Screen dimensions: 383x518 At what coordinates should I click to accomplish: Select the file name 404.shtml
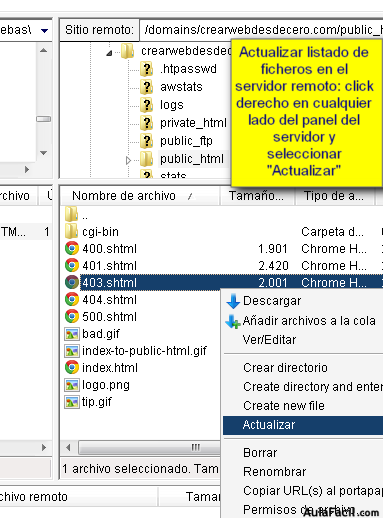tap(109, 300)
